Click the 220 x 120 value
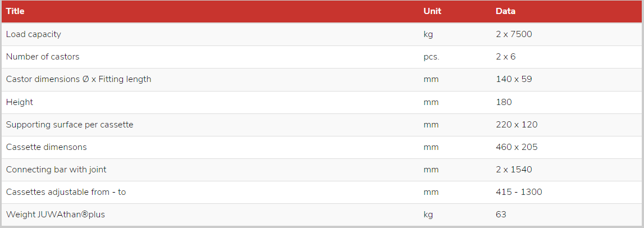 pos(517,125)
